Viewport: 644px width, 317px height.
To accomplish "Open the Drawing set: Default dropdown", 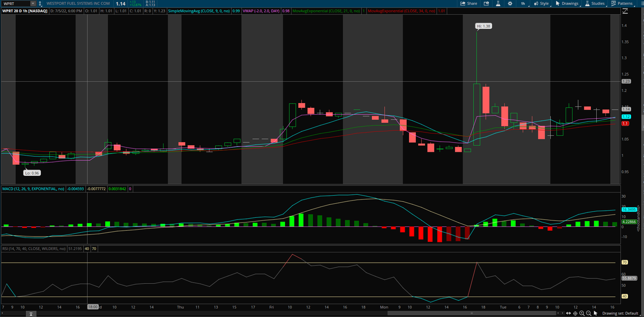I will 621,313.
